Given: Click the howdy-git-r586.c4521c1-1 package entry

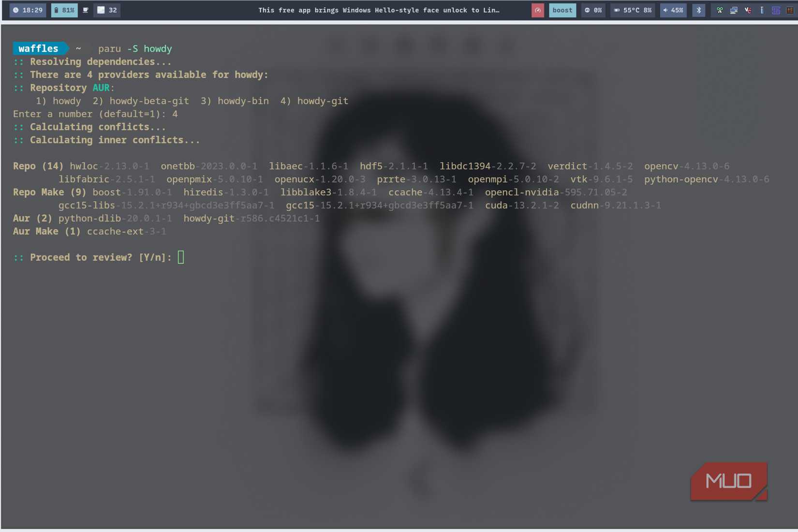Looking at the screenshot, I should click(x=251, y=219).
